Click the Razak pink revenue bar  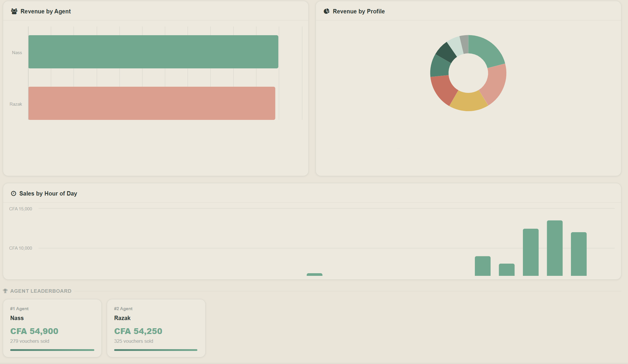click(x=152, y=103)
